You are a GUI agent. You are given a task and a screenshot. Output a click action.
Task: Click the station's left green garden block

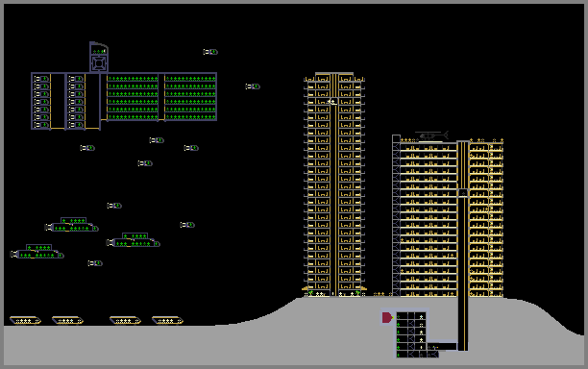click(x=133, y=98)
